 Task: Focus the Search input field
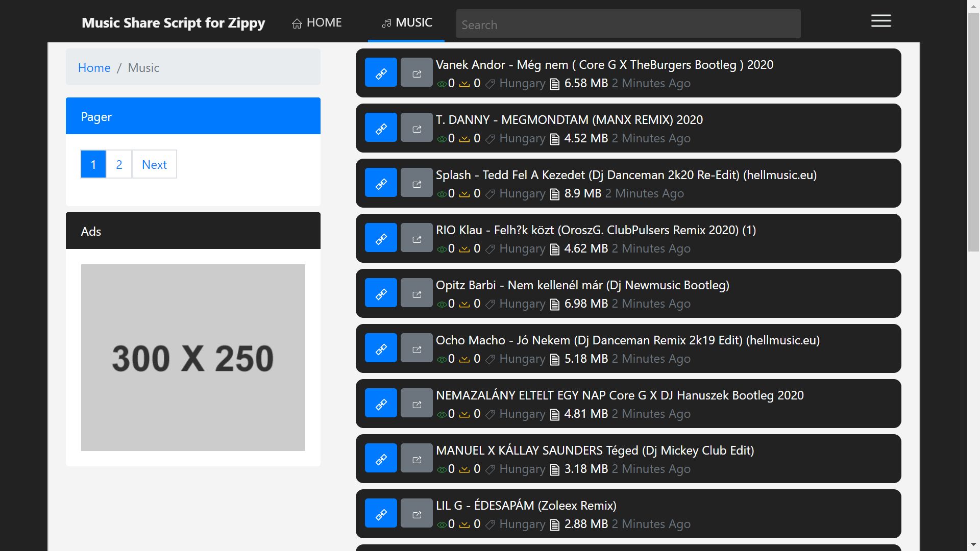pyautogui.click(x=628, y=24)
